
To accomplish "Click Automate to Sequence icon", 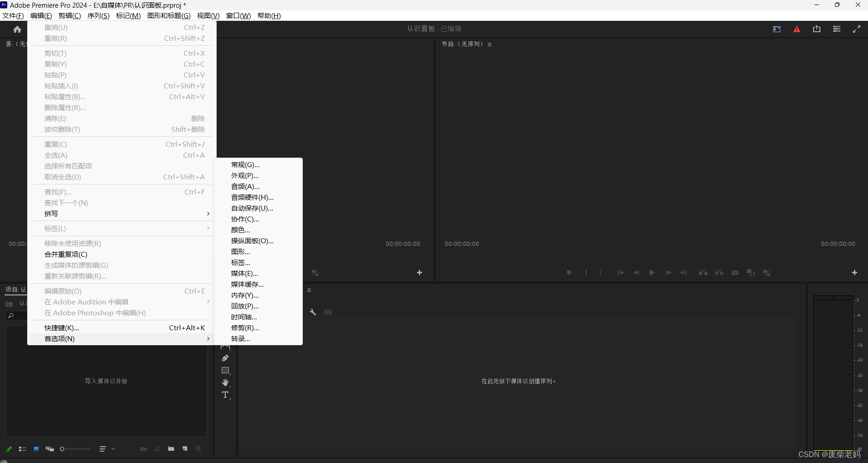I will tap(144, 449).
